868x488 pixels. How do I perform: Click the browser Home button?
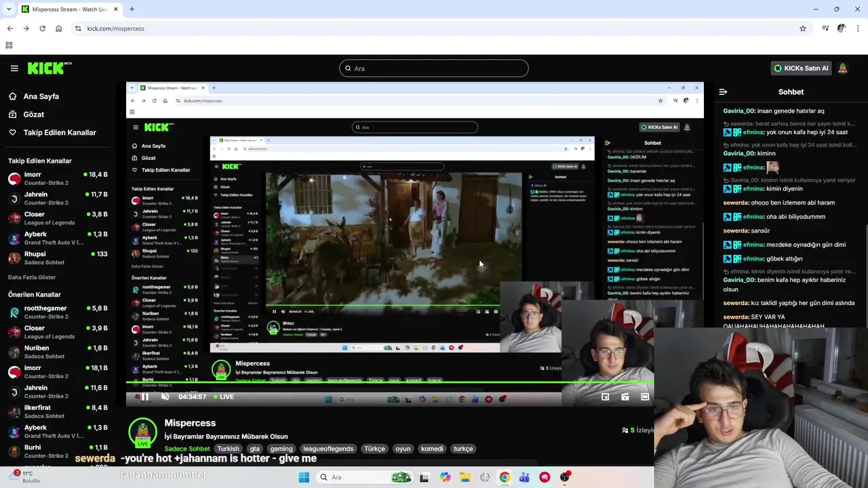[x=58, y=28]
